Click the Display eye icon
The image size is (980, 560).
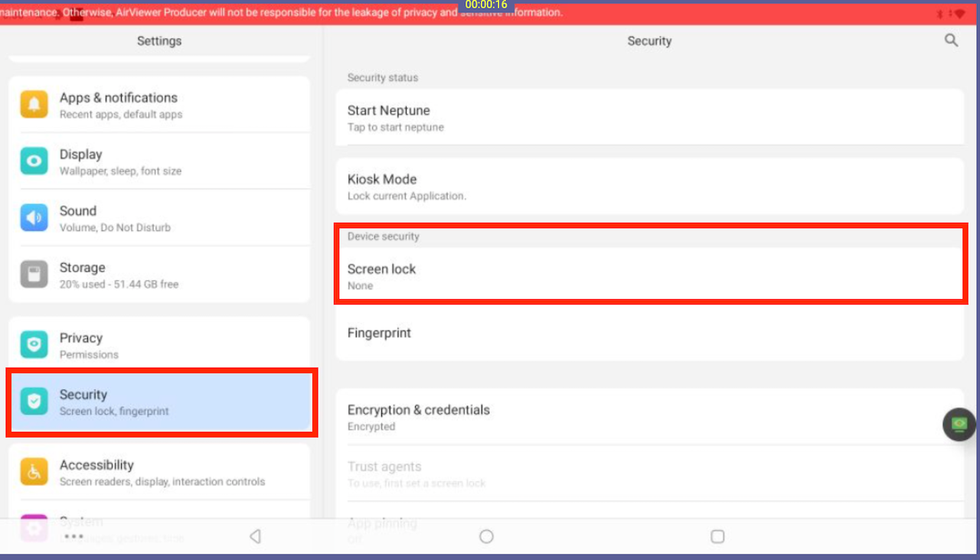[34, 161]
